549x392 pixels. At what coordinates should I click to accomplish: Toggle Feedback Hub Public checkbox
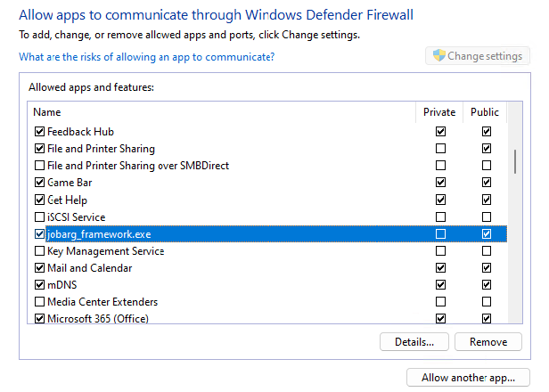click(487, 132)
